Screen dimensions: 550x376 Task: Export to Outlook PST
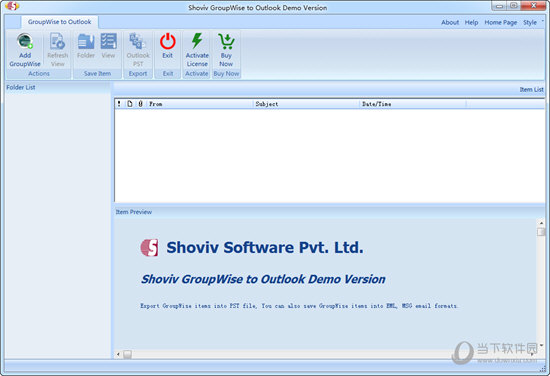138,49
